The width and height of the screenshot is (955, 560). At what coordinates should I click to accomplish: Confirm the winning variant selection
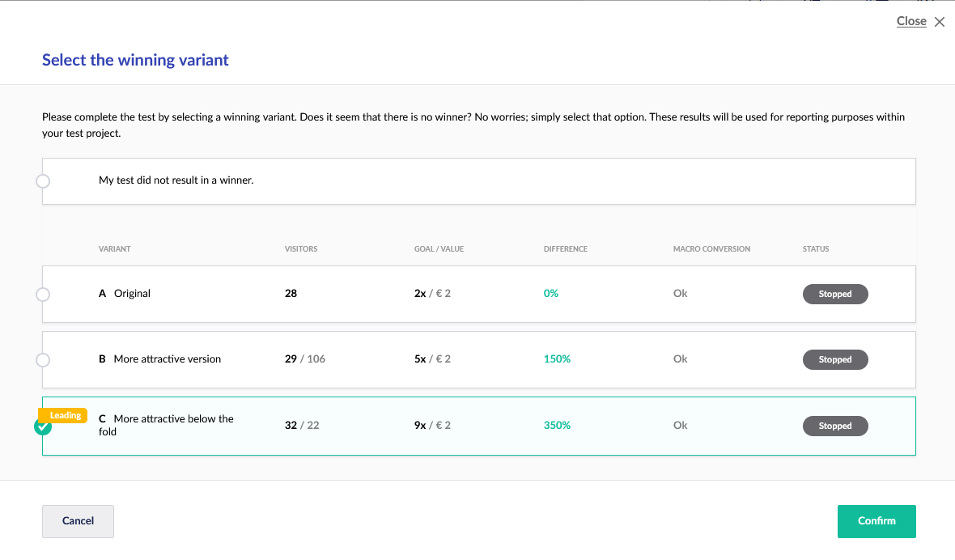876,521
